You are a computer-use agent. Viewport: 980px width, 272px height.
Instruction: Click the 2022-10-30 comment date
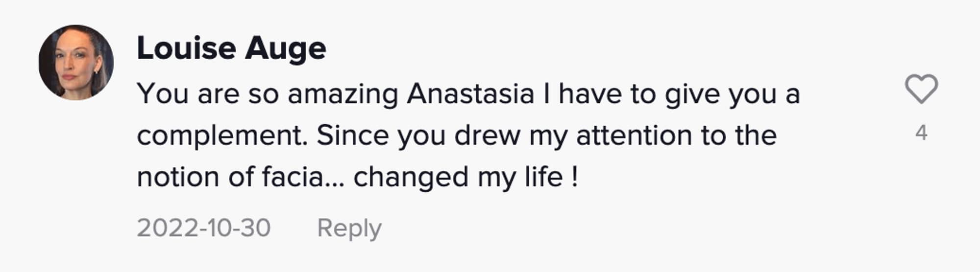[x=203, y=228]
